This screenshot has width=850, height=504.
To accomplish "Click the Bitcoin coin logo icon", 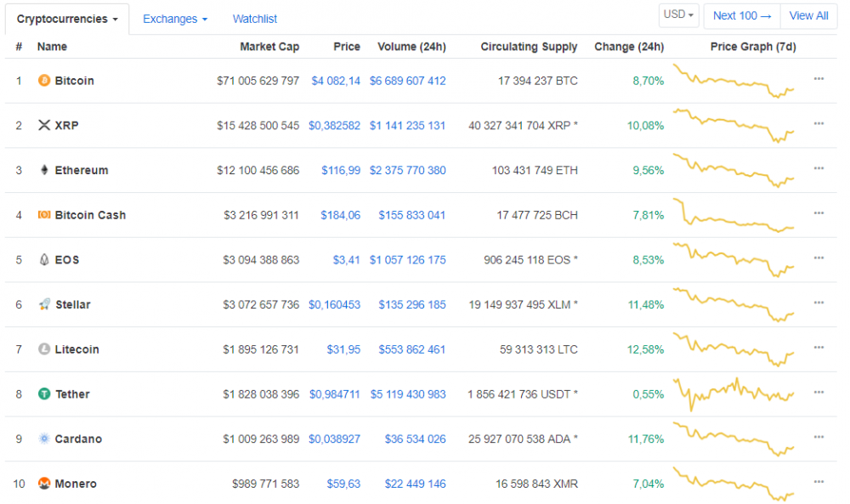I will [44, 81].
